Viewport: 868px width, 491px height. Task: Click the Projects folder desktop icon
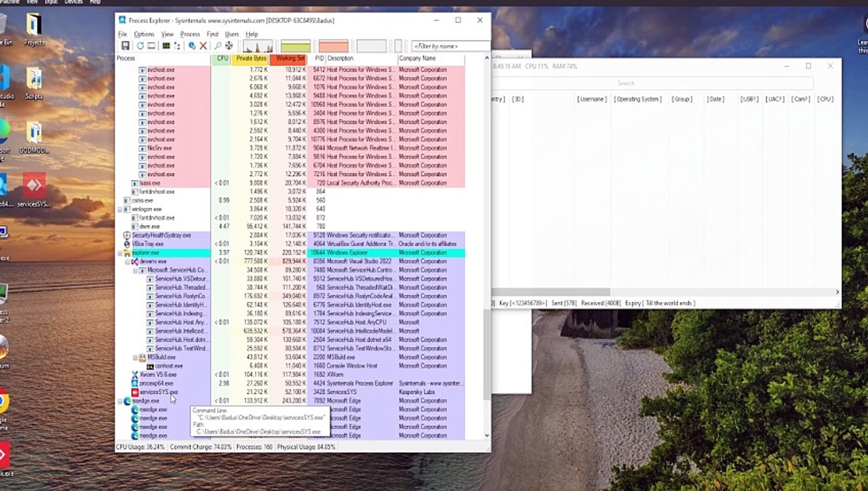click(x=33, y=29)
